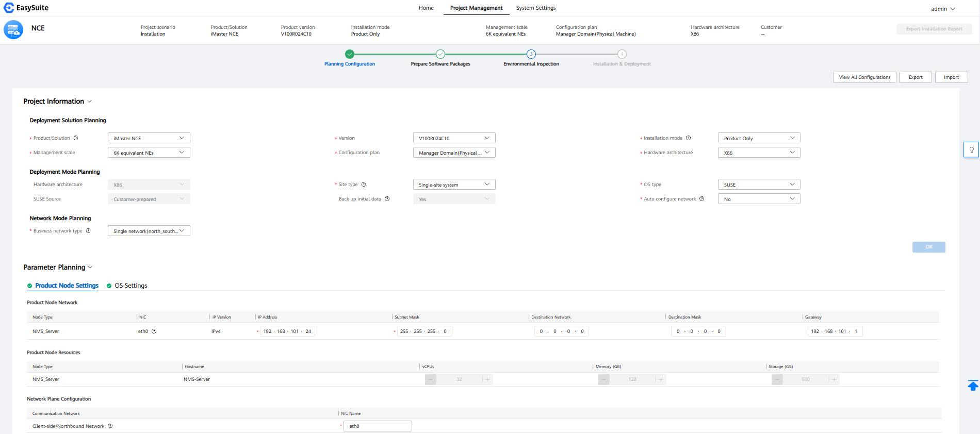The width and height of the screenshot is (980, 434).
Task: Click the vCPUs minus button
Action: [431, 379]
